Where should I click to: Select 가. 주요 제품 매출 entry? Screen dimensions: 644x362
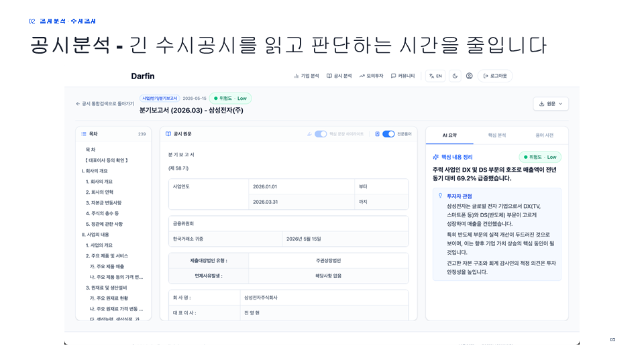click(x=107, y=266)
